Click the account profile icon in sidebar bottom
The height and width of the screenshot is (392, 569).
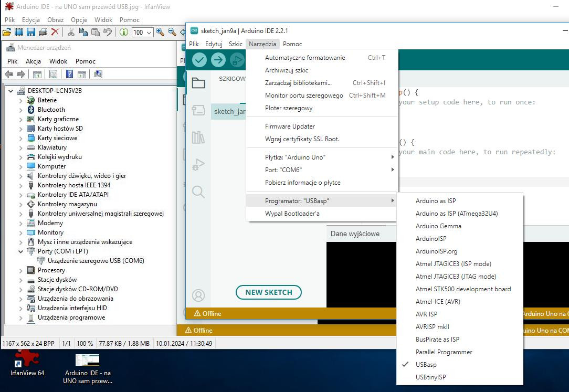(x=198, y=295)
